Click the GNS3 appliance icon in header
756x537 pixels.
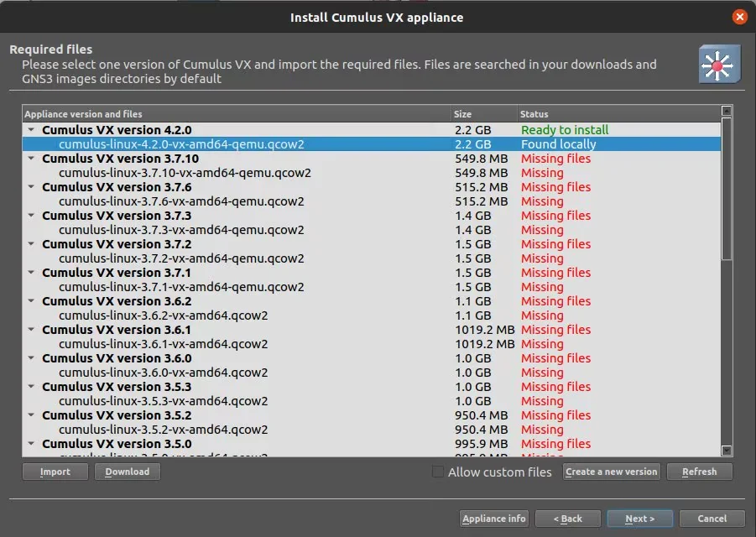[x=720, y=64]
